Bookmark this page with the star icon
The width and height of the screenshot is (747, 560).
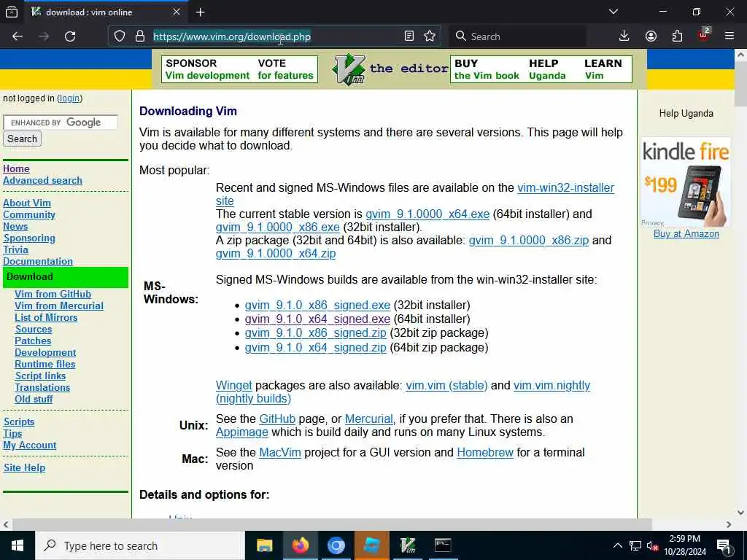coord(430,36)
